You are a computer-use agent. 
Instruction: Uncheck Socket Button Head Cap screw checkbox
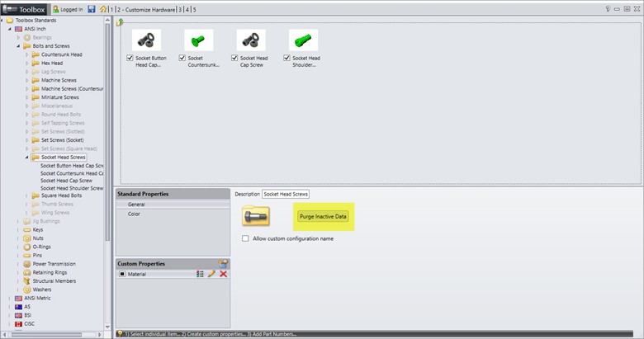[x=130, y=59]
